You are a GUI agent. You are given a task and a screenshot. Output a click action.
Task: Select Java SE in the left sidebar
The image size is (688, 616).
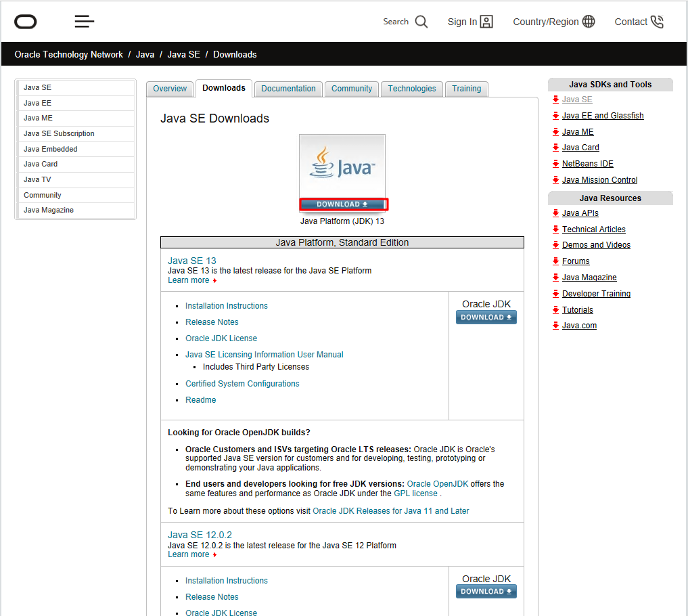(x=76, y=87)
